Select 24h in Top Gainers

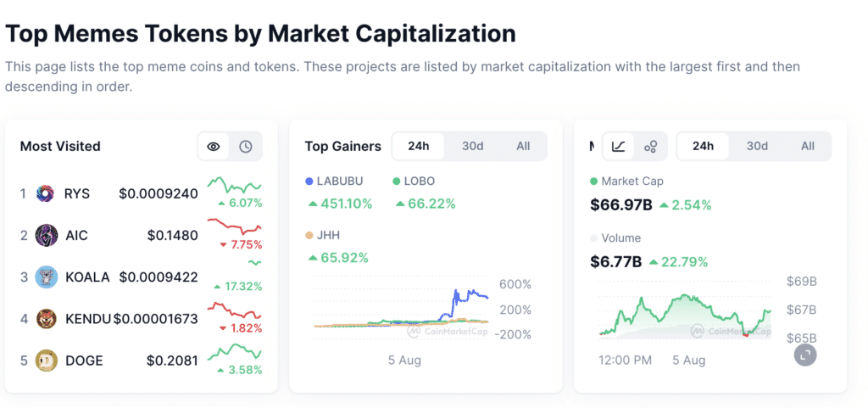(419, 146)
